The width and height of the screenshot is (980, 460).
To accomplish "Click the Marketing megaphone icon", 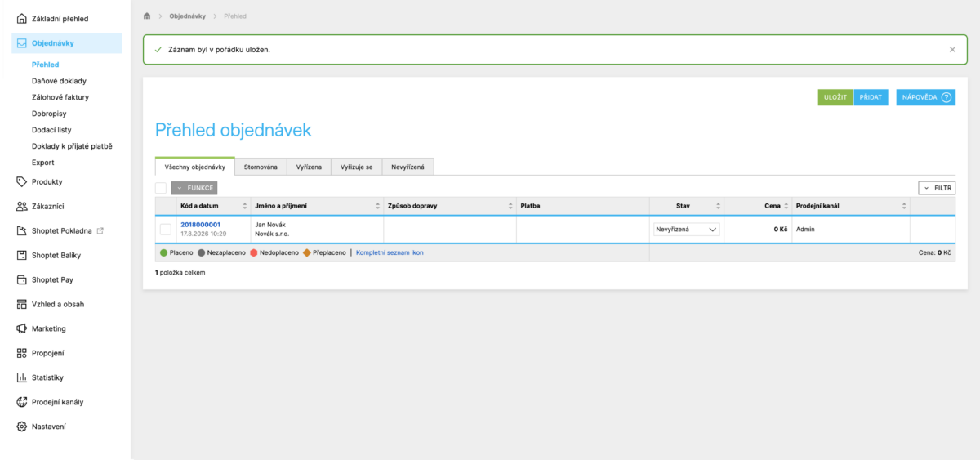I will (22, 329).
